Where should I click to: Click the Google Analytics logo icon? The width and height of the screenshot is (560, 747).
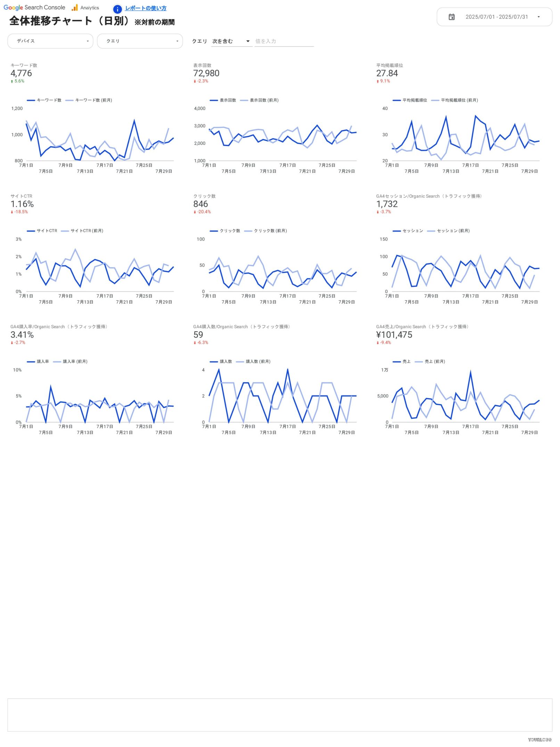click(75, 8)
